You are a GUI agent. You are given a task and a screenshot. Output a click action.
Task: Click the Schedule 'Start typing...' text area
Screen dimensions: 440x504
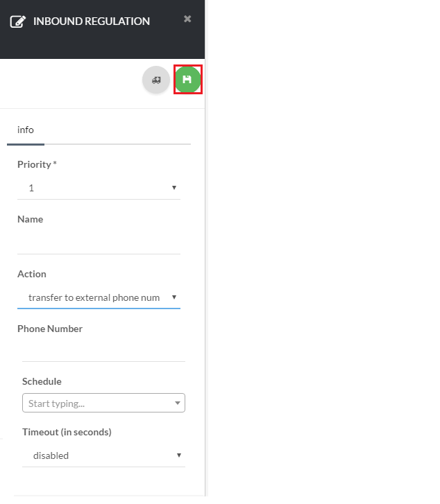click(x=97, y=403)
